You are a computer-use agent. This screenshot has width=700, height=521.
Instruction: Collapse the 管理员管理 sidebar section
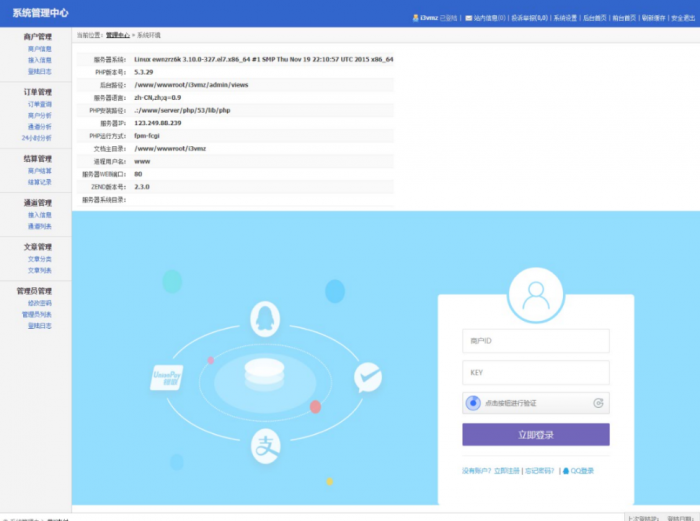pyautogui.click(x=38, y=291)
